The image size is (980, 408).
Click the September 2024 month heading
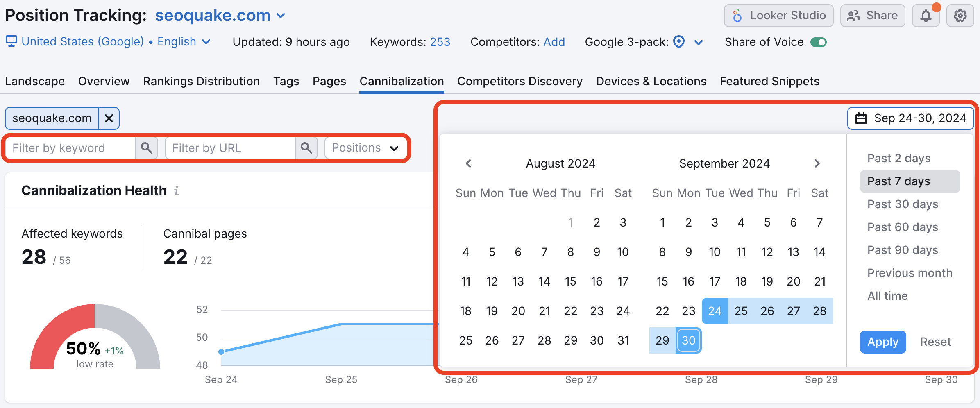click(725, 163)
